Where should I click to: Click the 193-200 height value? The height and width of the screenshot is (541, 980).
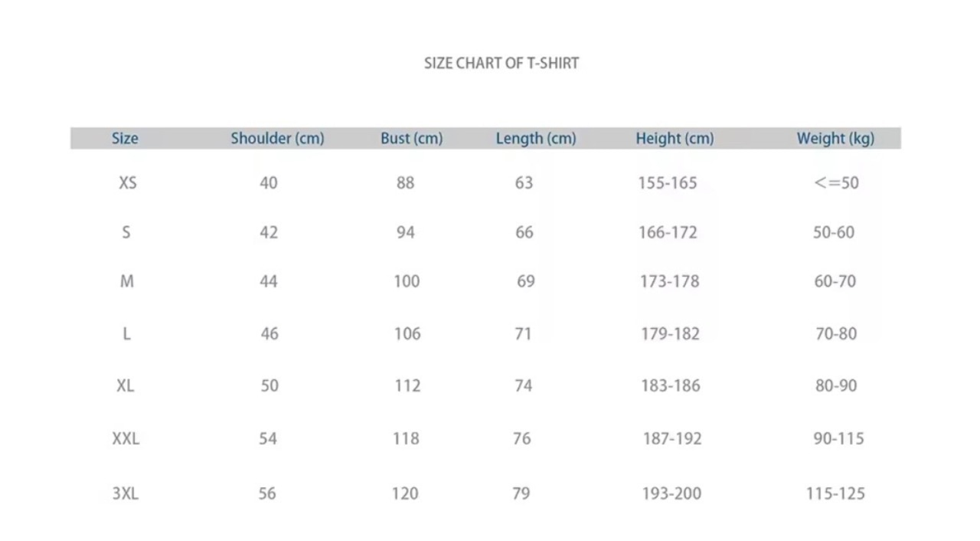(671, 493)
